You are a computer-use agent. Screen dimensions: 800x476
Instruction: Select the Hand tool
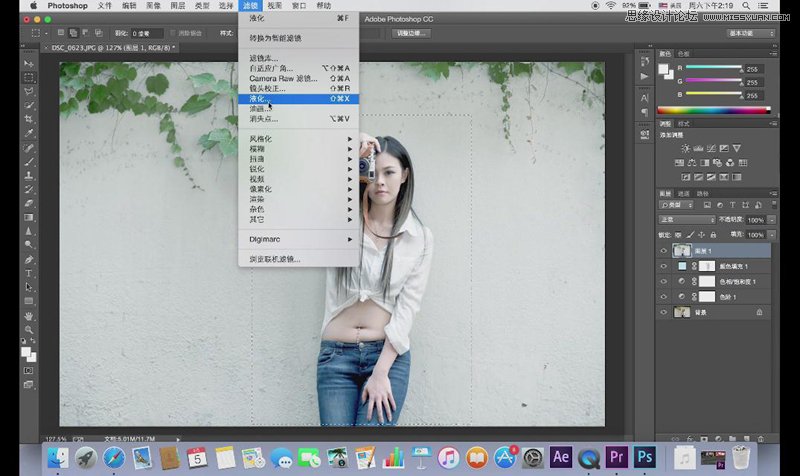click(x=29, y=316)
